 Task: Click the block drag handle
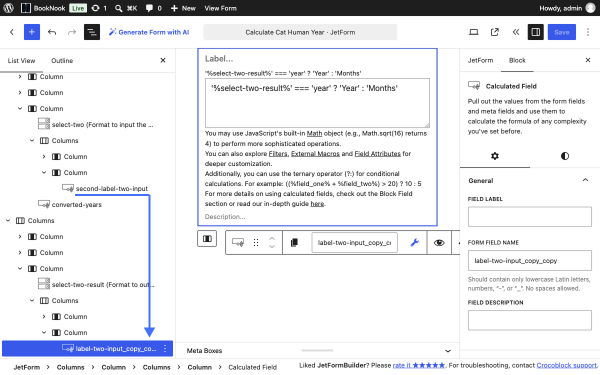[256, 243]
